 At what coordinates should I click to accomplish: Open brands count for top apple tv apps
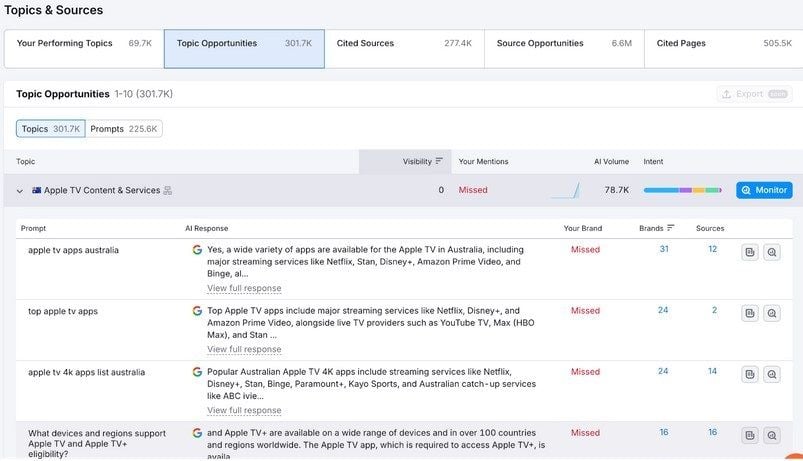[x=663, y=310]
